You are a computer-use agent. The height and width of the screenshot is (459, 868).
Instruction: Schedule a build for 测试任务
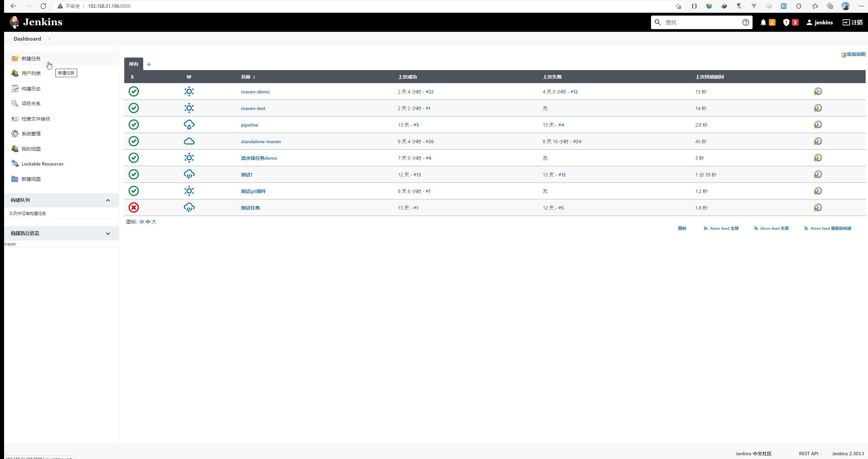pyautogui.click(x=818, y=207)
